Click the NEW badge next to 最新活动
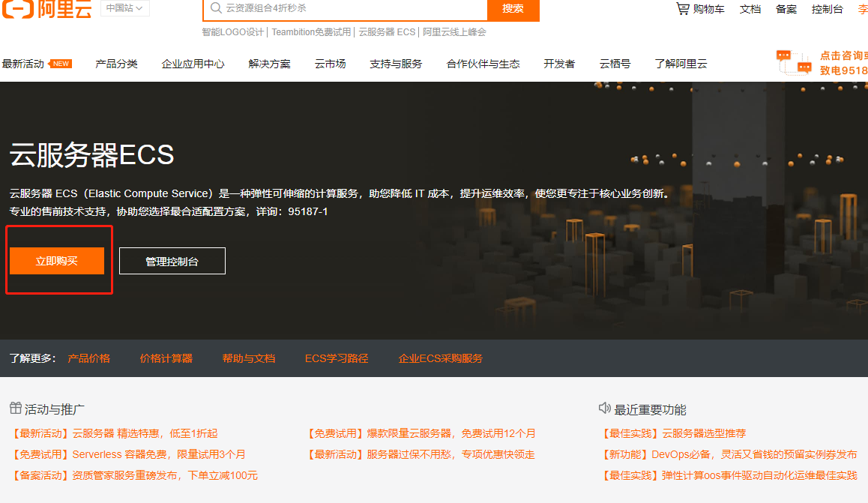 pos(62,64)
